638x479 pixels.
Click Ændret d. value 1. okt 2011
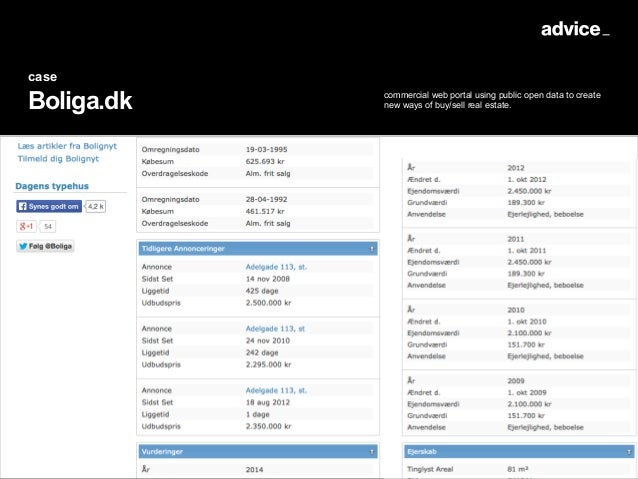click(527, 251)
